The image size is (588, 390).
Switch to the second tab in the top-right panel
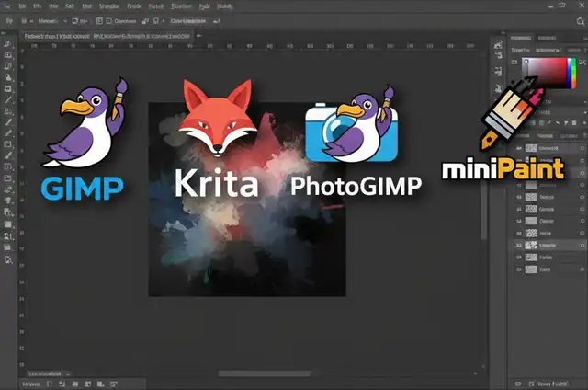pyautogui.click(x=548, y=38)
